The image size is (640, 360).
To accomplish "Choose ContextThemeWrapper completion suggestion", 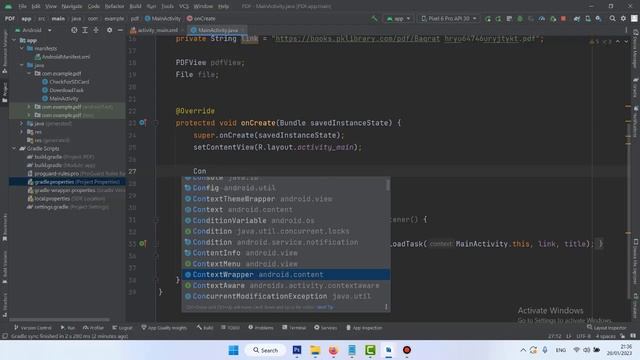I will pos(286,199).
